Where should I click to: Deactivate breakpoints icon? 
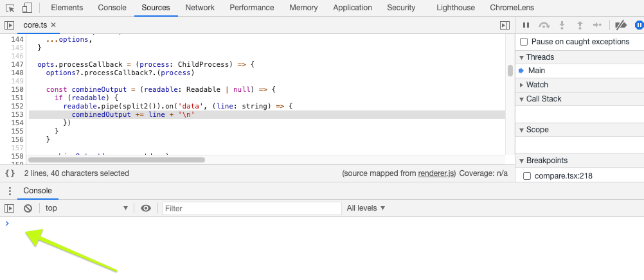pos(621,25)
